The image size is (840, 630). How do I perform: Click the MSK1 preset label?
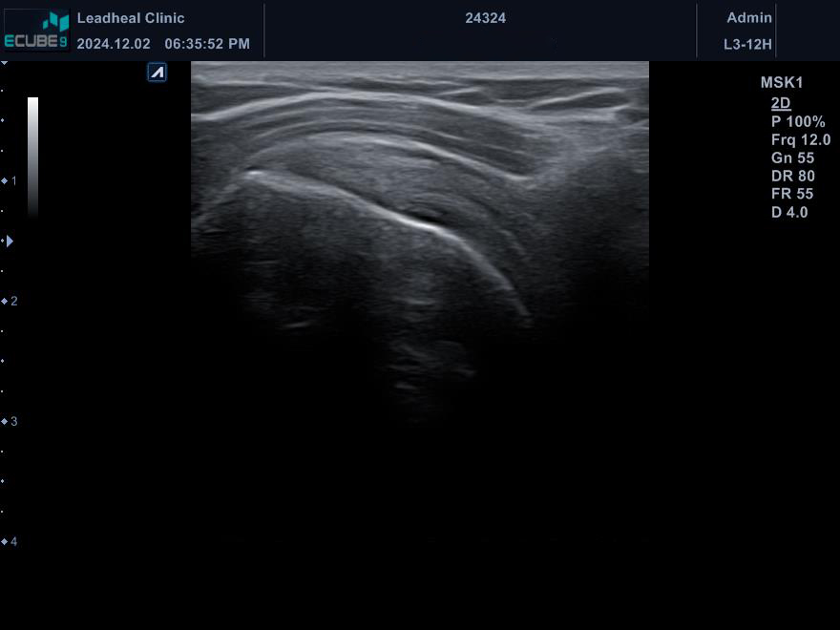(782, 82)
